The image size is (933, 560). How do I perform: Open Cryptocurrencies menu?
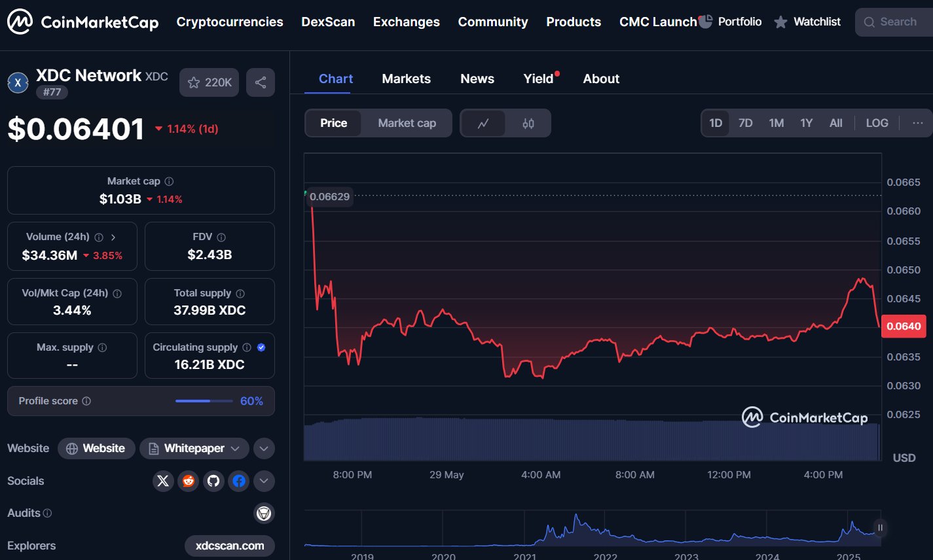click(x=230, y=22)
